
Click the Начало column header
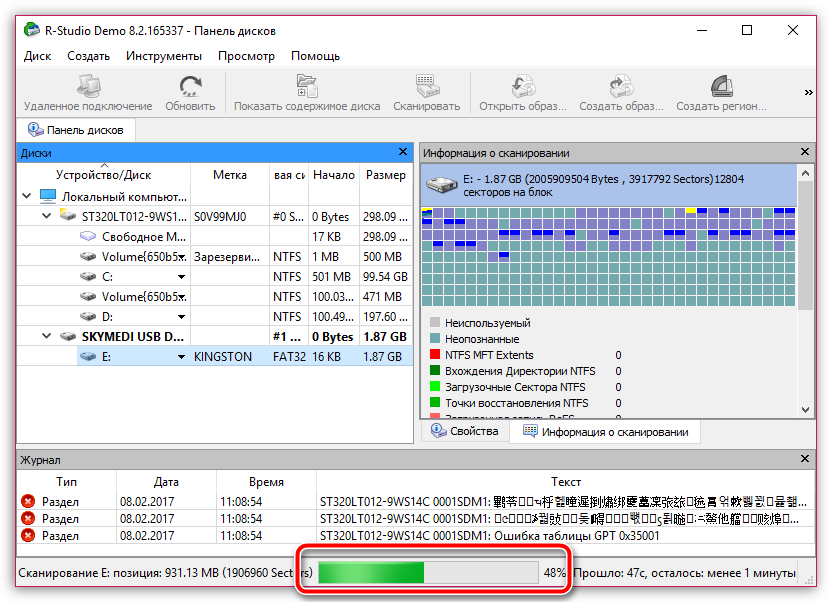pyautogui.click(x=334, y=175)
